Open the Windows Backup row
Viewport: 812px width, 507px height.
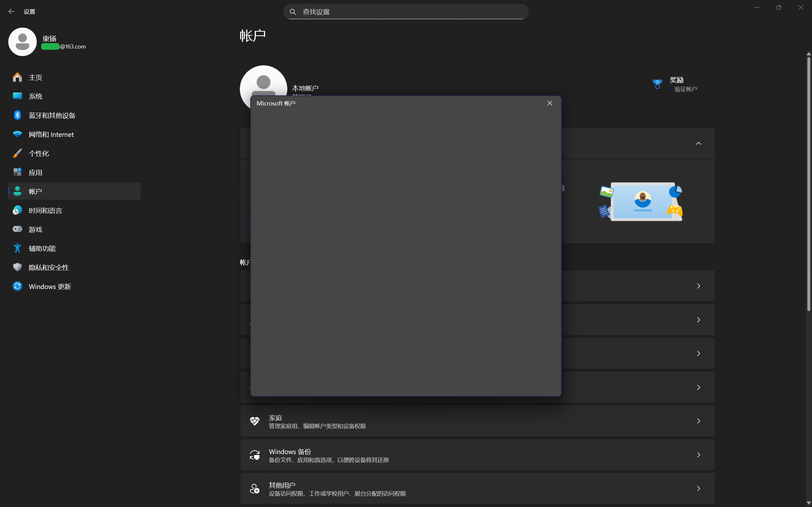(477, 455)
